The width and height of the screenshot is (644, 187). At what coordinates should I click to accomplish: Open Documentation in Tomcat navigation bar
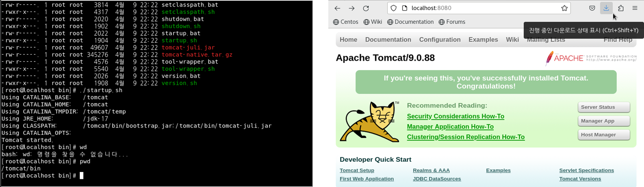click(x=388, y=40)
